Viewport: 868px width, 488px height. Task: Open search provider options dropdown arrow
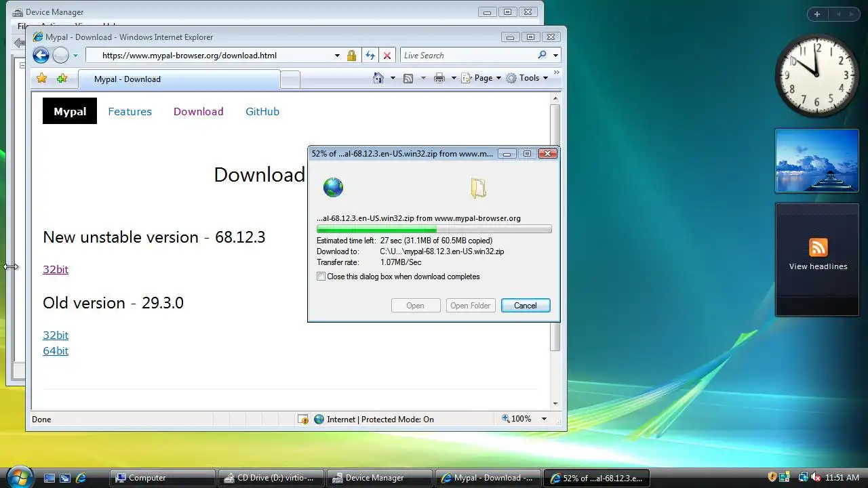tap(555, 56)
